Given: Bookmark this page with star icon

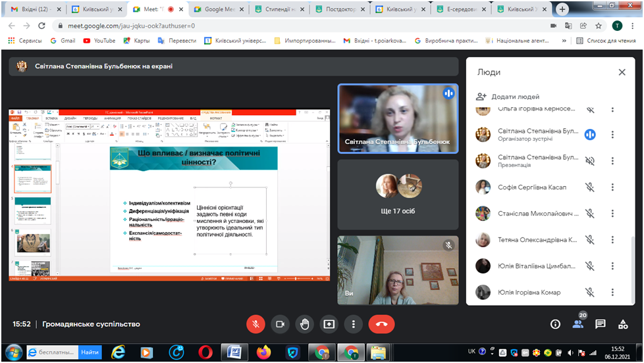Looking at the screenshot, I should [x=598, y=26].
